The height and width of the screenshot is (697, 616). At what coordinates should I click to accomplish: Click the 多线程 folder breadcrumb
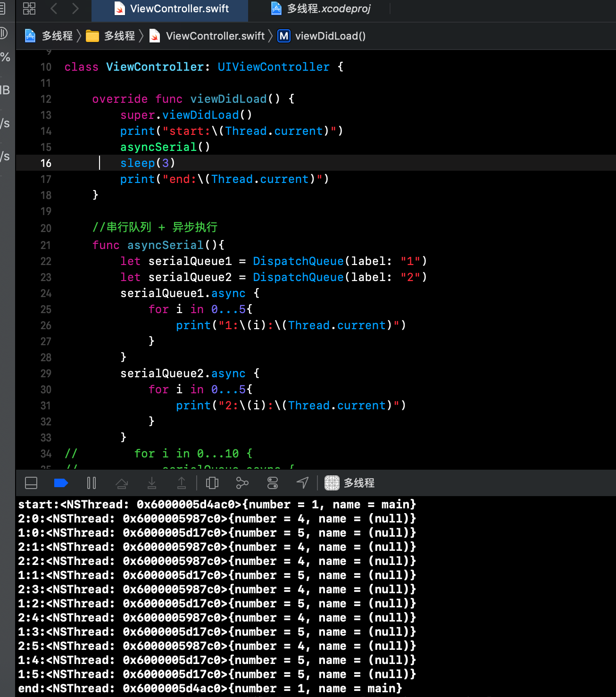coord(110,36)
